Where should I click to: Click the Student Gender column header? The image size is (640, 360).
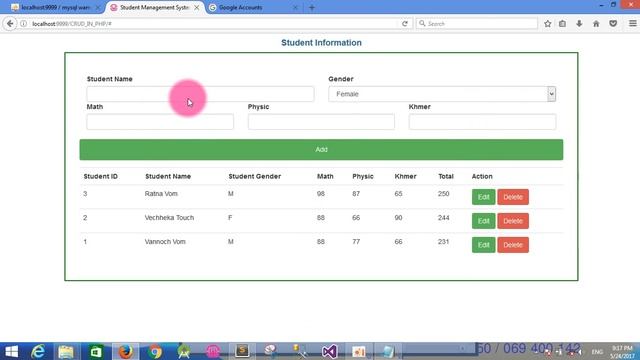(255, 176)
